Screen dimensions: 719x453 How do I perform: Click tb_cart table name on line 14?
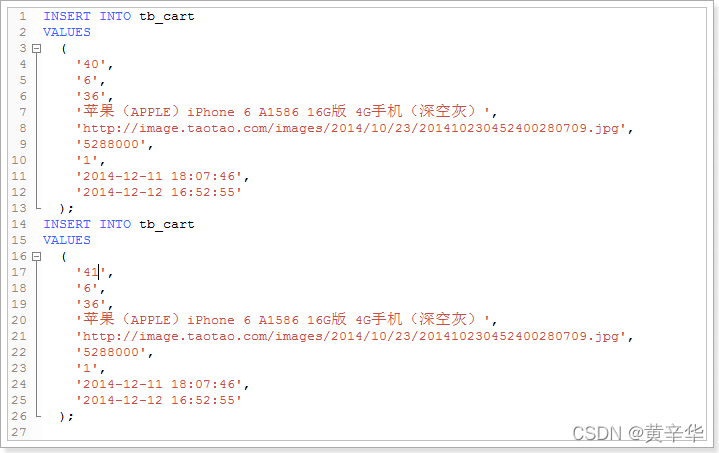point(167,225)
